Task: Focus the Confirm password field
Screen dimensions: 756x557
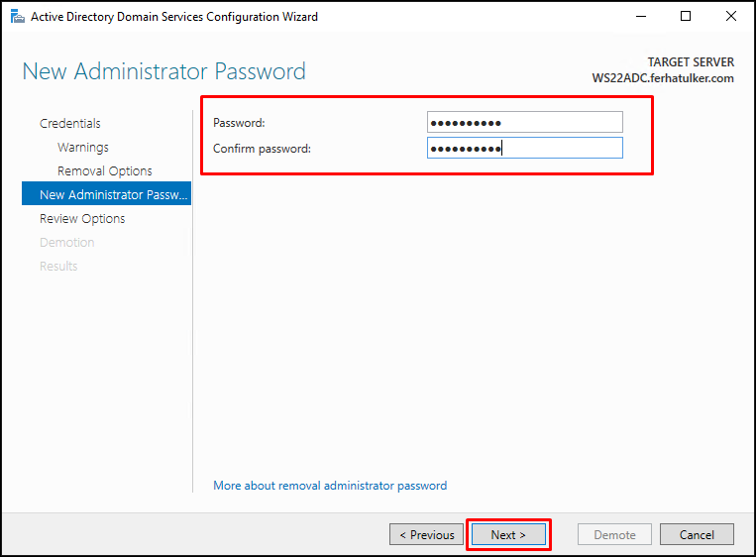Action: coord(524,148)
